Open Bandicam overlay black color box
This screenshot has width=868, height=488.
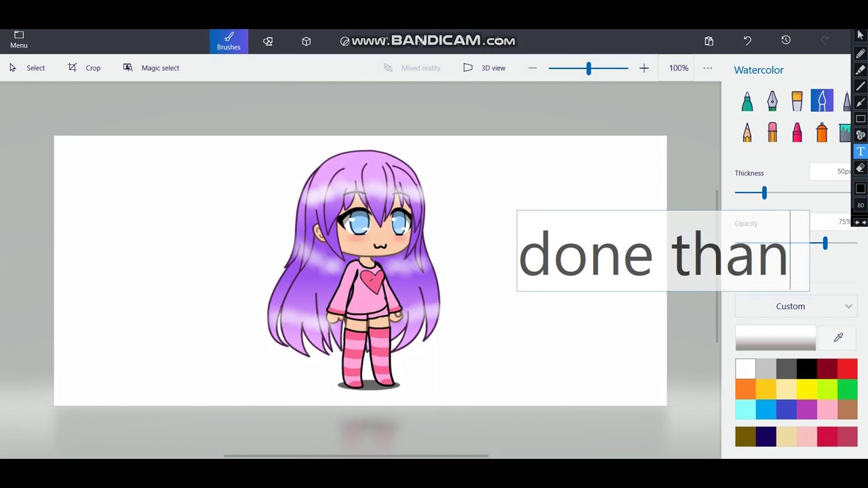[x=860, y=189]
